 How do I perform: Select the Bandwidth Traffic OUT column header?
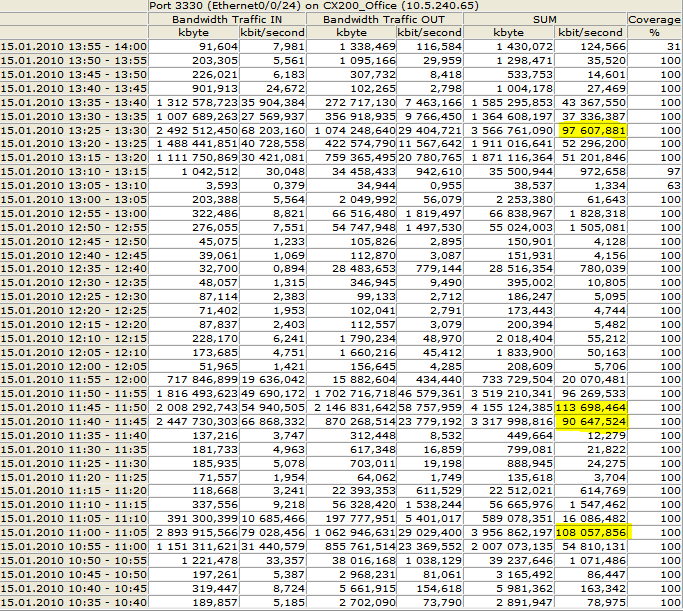point(387,19)
